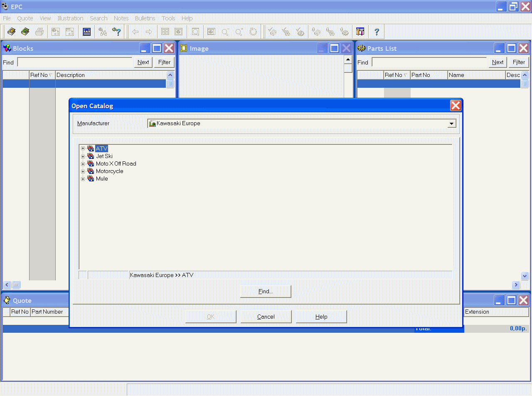Click the Extension column header in Quote panel
The width and height of the screenshot is (532, 396).
coord(496,312)
